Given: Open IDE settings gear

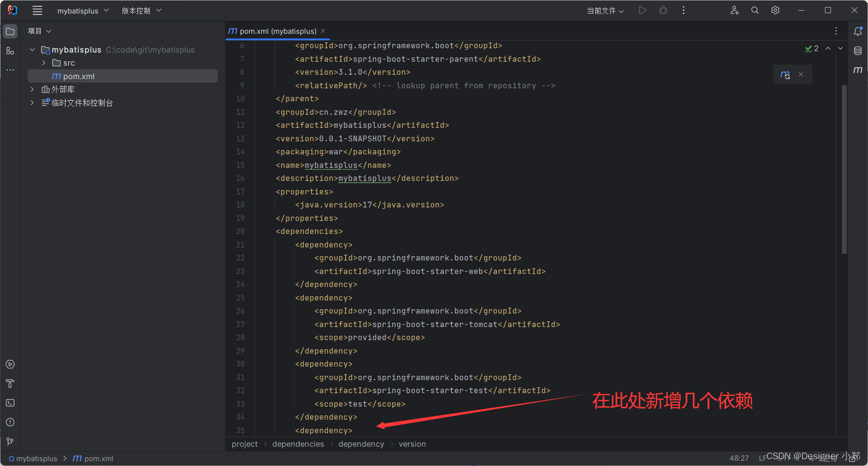Looking at the screenshot, I should tap(775, 10).
